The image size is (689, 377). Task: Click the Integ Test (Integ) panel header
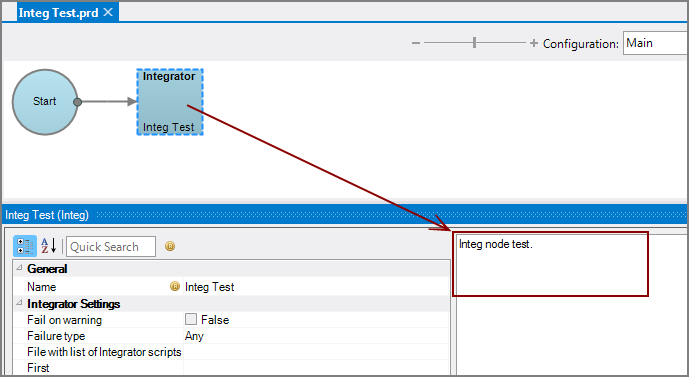pyautogui.click(x=344, y=215)
